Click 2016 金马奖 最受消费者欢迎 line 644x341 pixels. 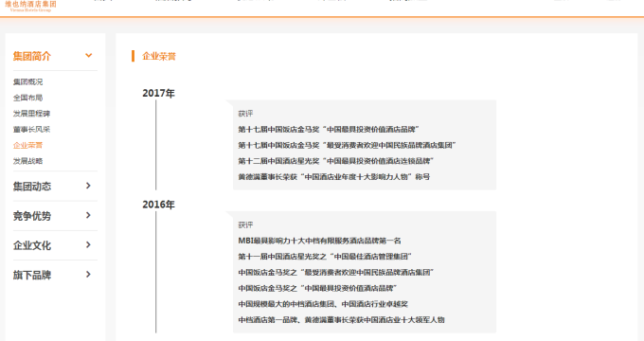pyautogui.click(x=336, y=273)
